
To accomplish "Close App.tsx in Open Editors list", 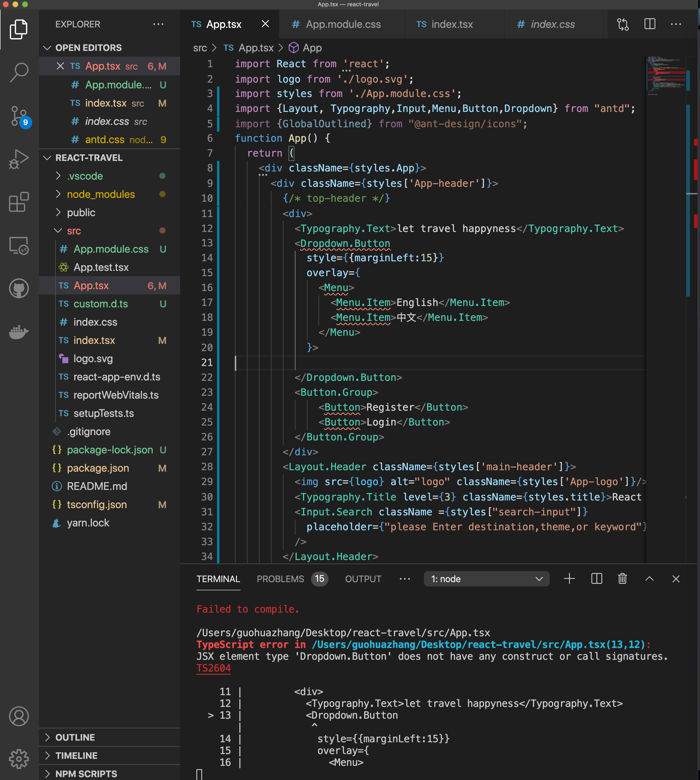I will tap(60, 66).
